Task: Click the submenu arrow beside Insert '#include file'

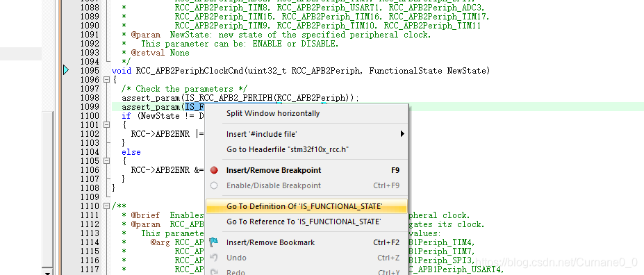Action: [x=402, y=134]
